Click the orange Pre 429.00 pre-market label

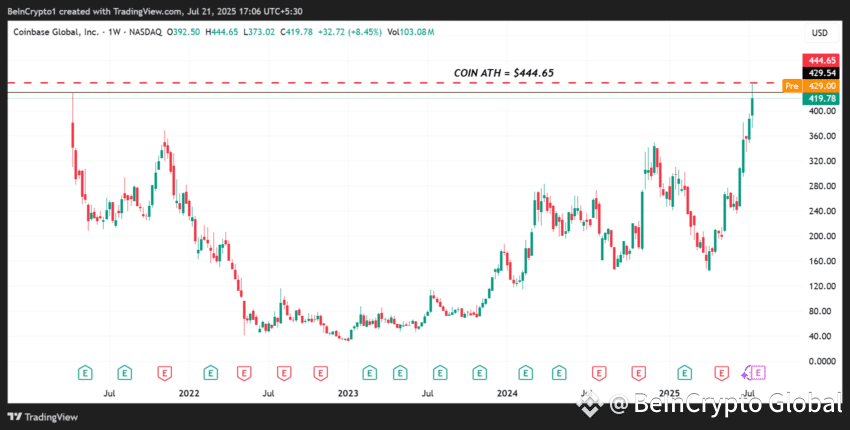810,86
